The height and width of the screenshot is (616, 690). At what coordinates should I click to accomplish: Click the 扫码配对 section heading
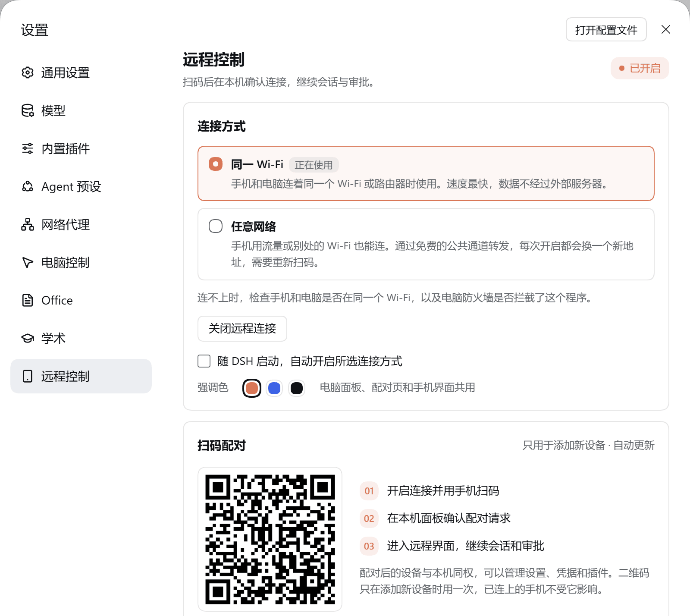pos(221,445)
